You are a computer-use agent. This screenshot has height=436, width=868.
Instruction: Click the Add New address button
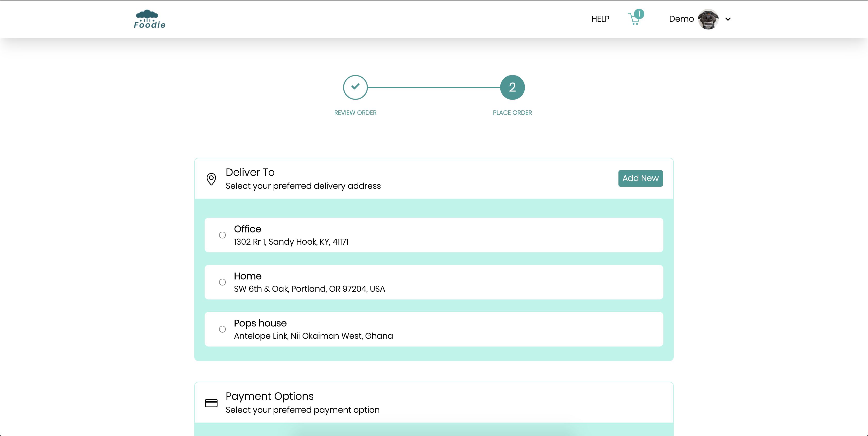pos(640,178)
